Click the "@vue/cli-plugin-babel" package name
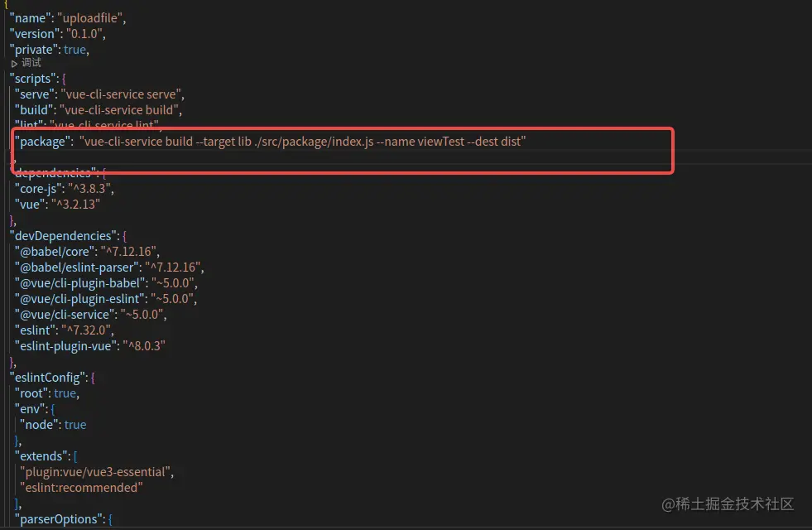812x530 pixels. (x=80, y=283)
